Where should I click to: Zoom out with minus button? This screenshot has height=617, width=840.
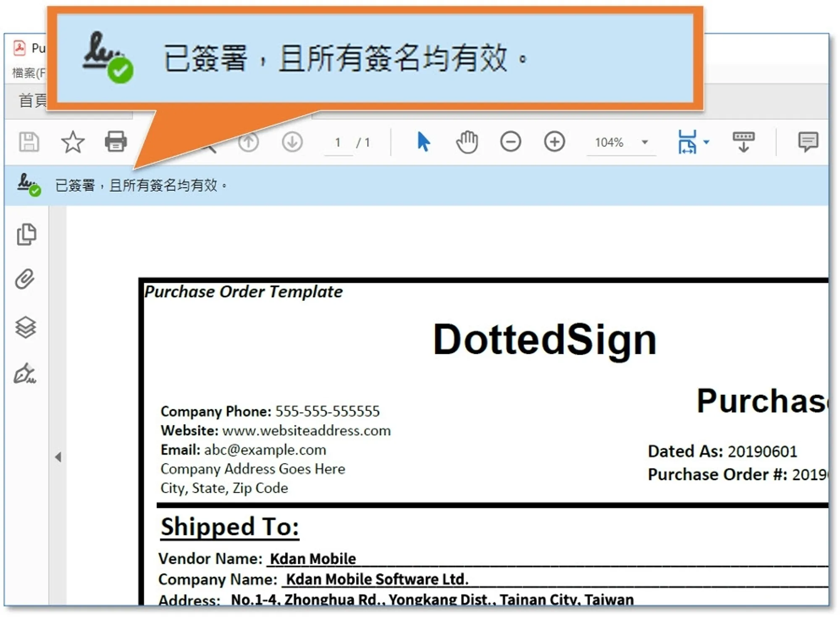tap(511, 142)
